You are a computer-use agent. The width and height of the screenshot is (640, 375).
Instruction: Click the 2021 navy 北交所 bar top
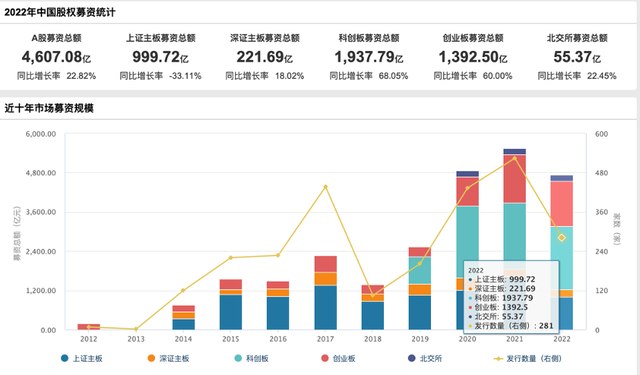coord(514,152)
